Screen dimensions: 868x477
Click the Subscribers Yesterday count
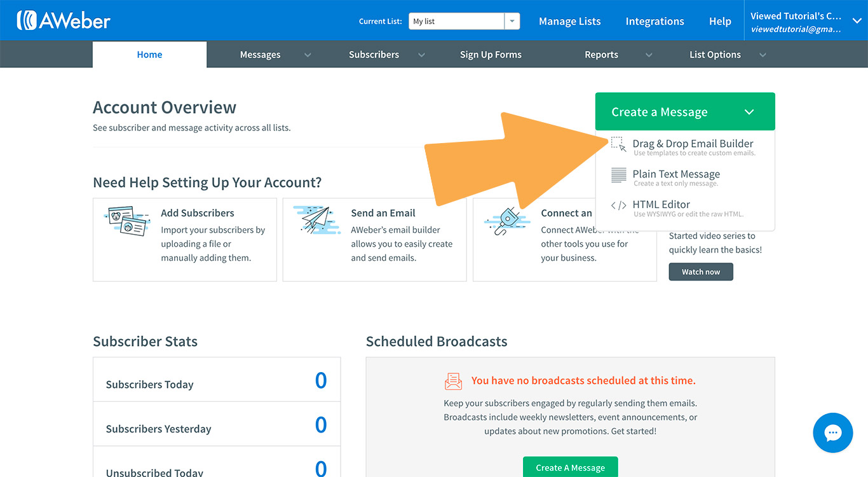[x=321, y=425]
